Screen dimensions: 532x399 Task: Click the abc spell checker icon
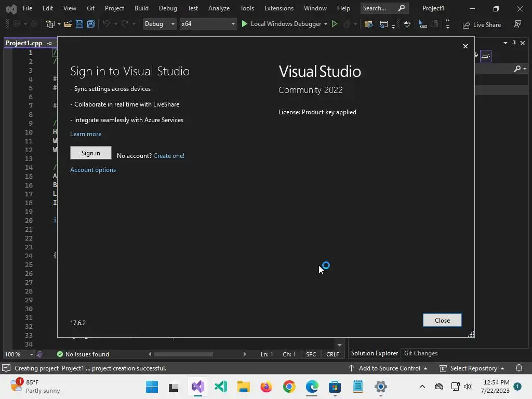pos(407,24)
